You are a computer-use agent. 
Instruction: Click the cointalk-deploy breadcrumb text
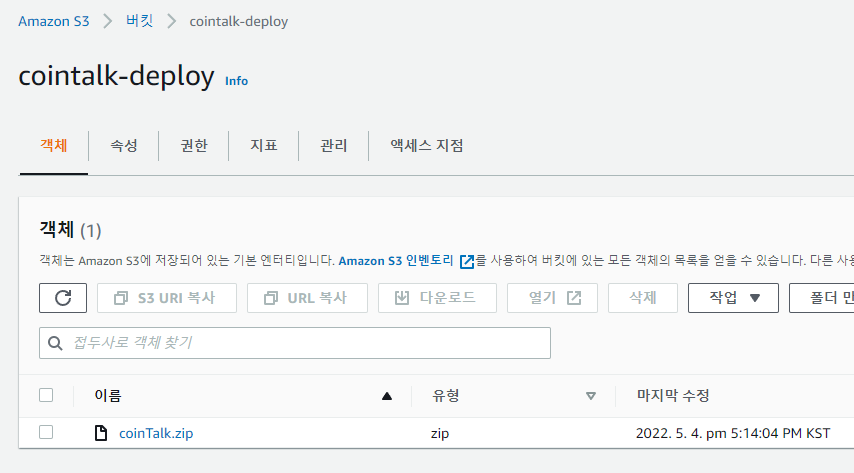click(239, 22)
